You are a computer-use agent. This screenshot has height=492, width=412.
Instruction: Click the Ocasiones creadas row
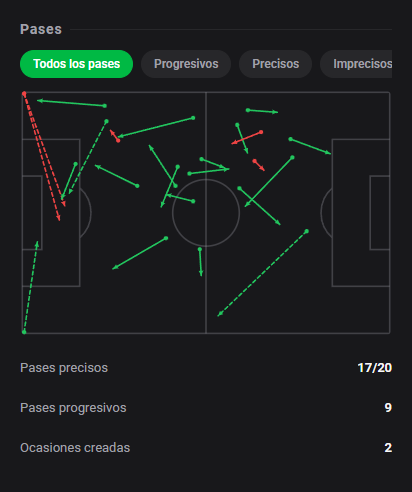pyautogui.click(x=206, y=448)
